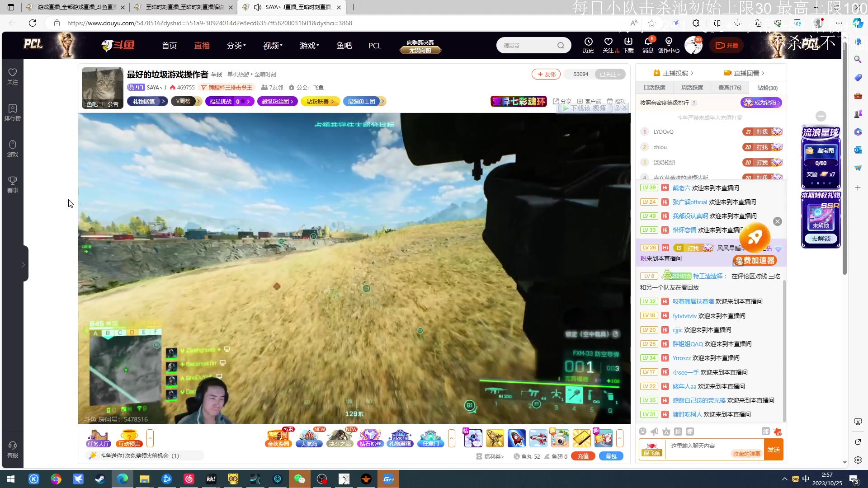Expand the activity icons list arrow
Screen dimensions: 868x488
452,438
